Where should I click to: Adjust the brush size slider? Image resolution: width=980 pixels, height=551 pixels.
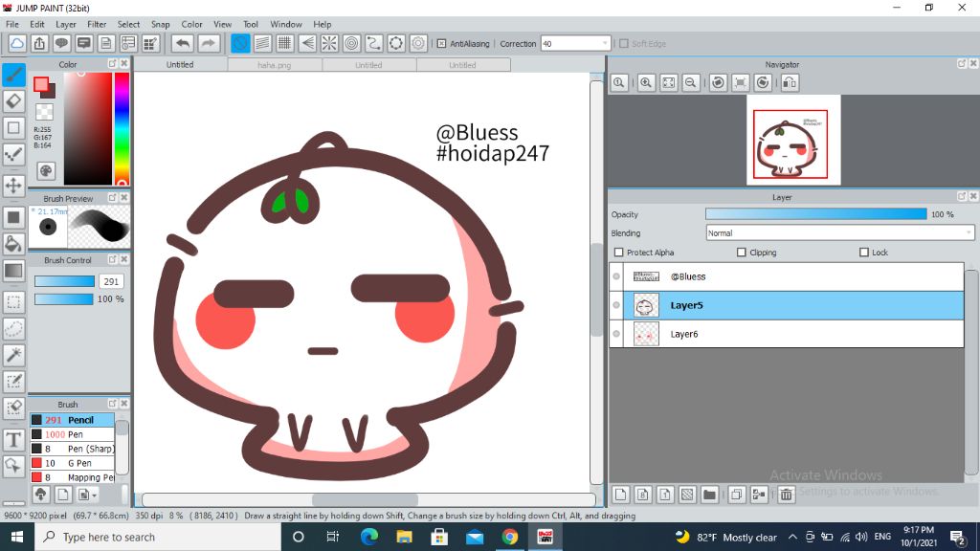tap(64, 281)
